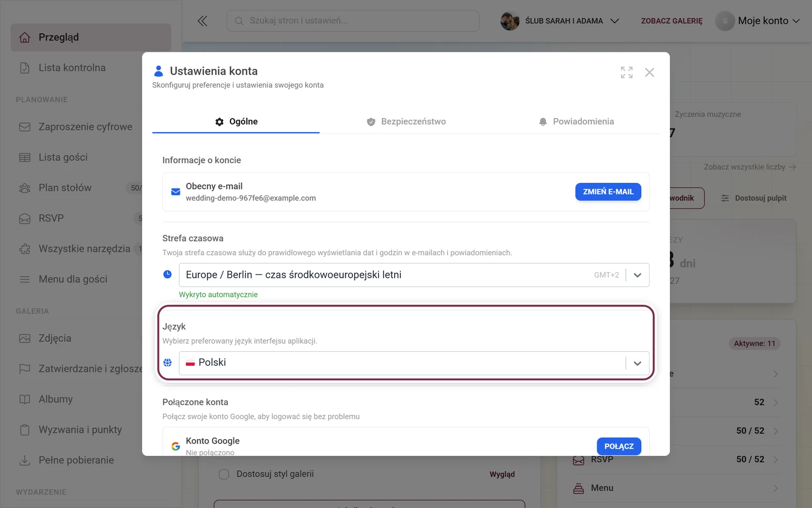Click the RSVP open-envelope icon in sidebar
Screen dimensions: 812x508
tap(25, 218)
